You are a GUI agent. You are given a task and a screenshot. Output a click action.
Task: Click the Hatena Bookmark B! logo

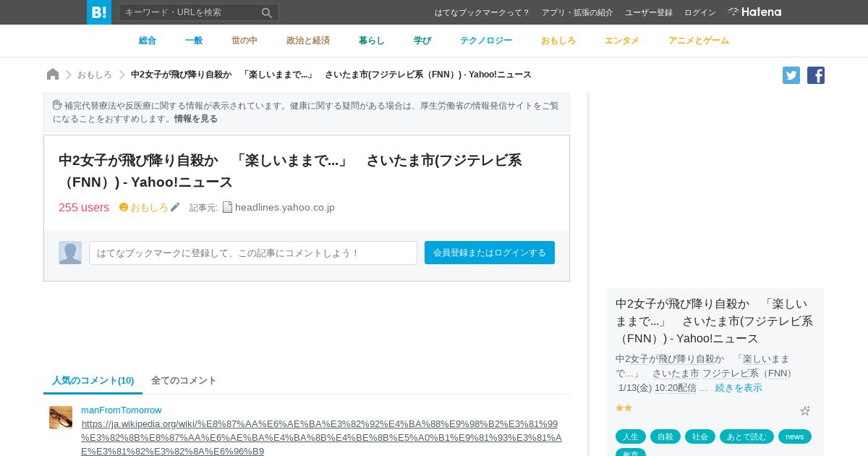tap(99, 12)
